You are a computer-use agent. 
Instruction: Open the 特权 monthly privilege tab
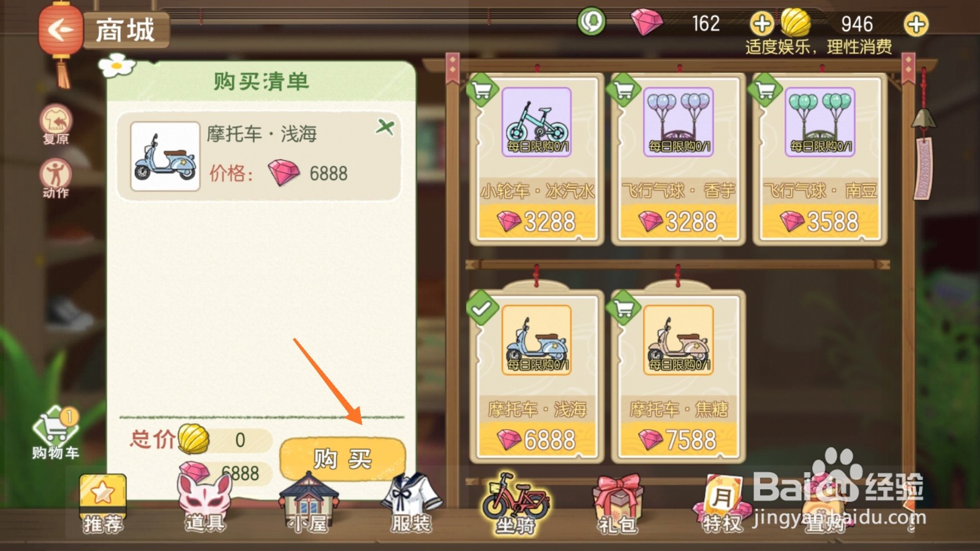[722, 504]
